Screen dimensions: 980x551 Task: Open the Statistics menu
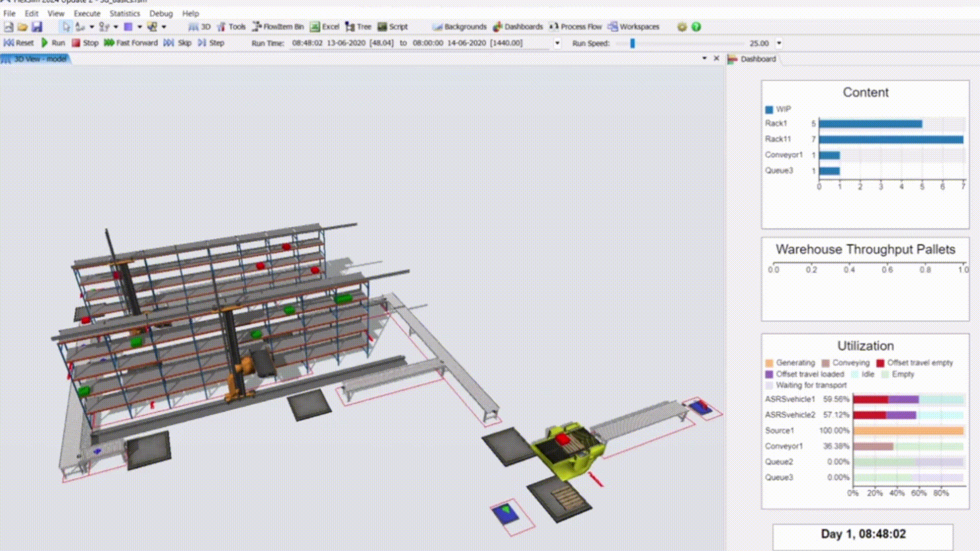[124, 13]
